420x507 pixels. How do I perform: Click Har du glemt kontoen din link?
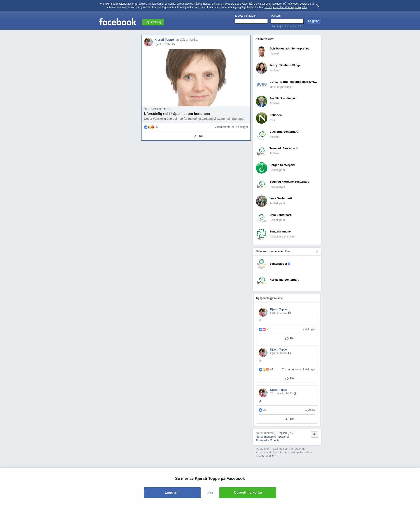[286, 26]
